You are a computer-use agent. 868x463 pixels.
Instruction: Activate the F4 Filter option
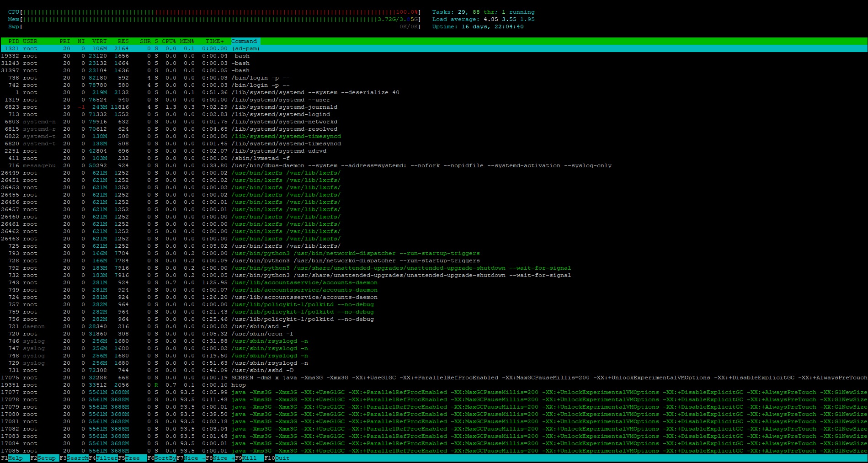pyautogui.click(x=107, y=458)
